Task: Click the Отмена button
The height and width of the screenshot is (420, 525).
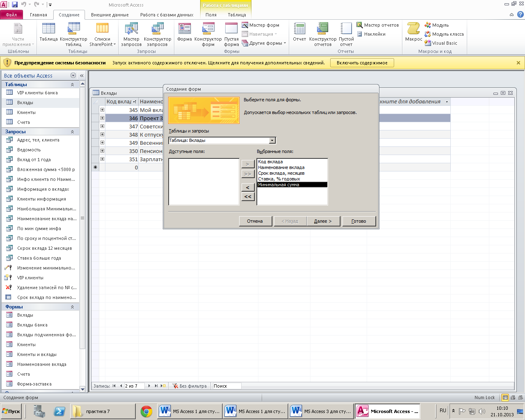Action: point(255,221)
